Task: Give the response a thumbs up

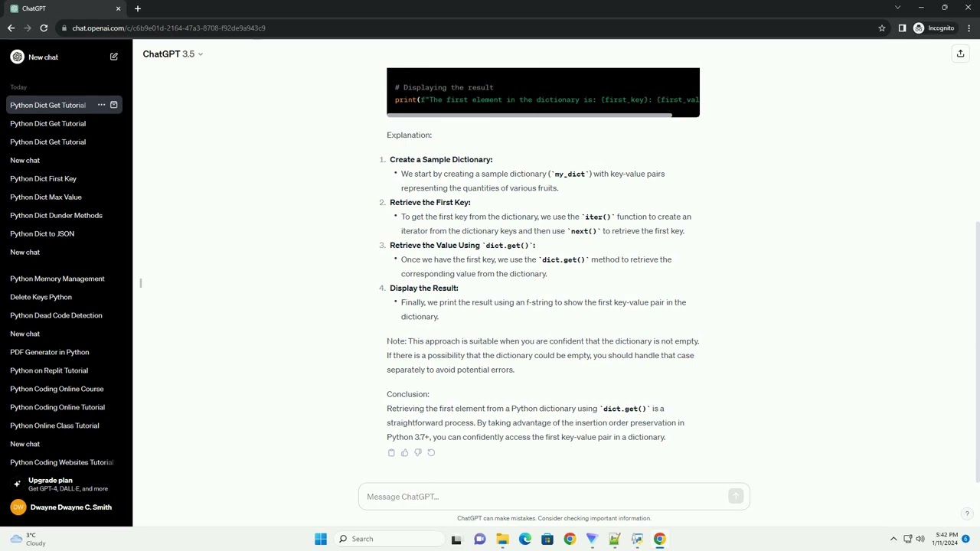Action: tap(404, 452)
